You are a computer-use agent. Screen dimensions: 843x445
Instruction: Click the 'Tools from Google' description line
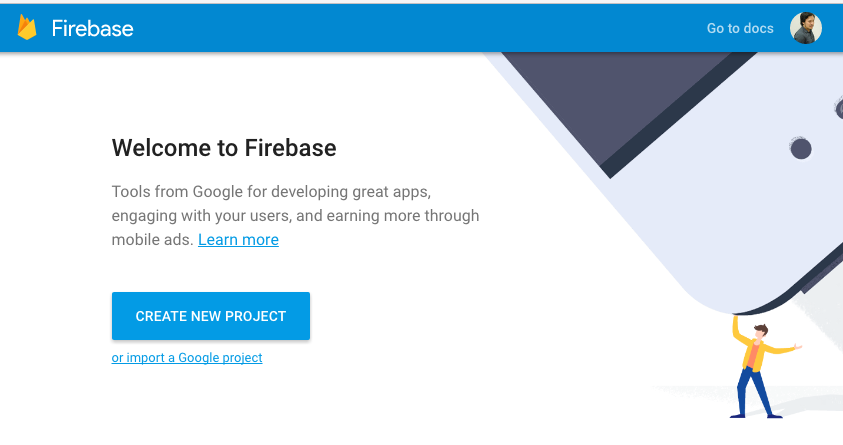point(271,190)
